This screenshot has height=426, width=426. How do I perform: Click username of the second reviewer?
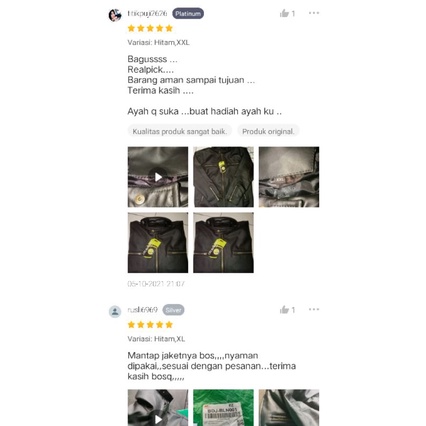point(142,310)
